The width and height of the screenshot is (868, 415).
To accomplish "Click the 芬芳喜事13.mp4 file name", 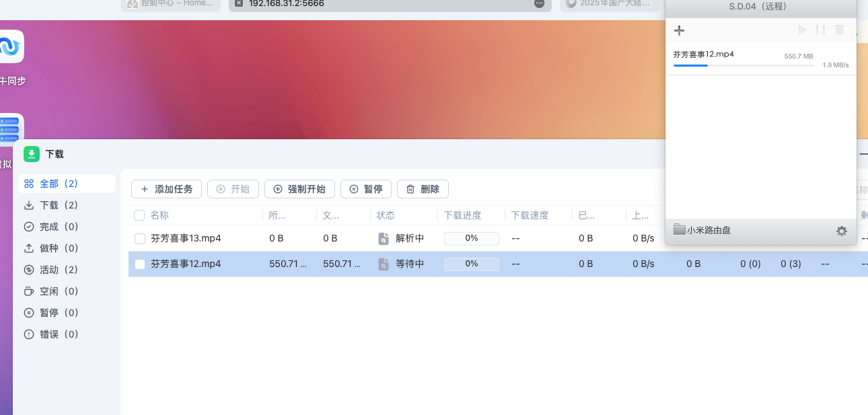I will click(x=186, y=238).
